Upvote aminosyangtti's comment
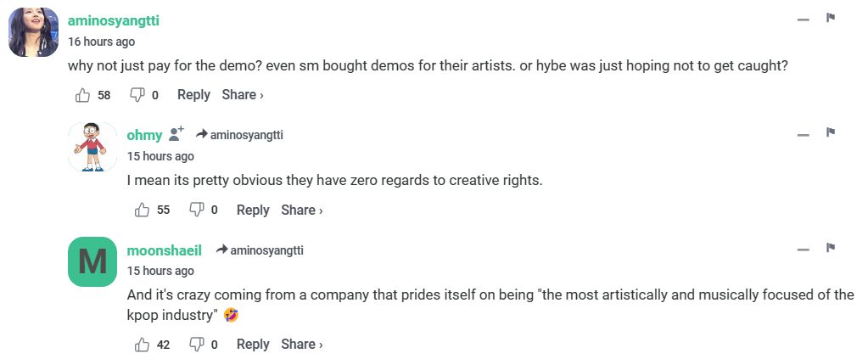The height and width of the screenshot is (359, 868). point(83,95)
